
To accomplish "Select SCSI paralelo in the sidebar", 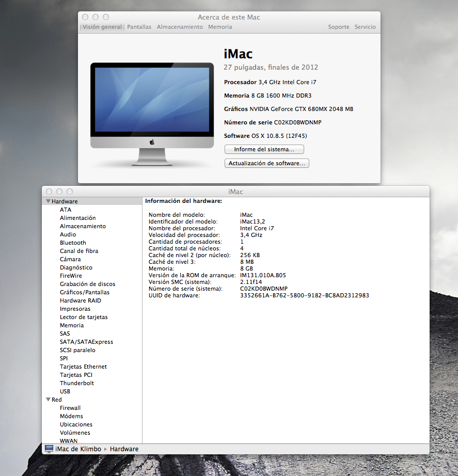I will point(78,350).
